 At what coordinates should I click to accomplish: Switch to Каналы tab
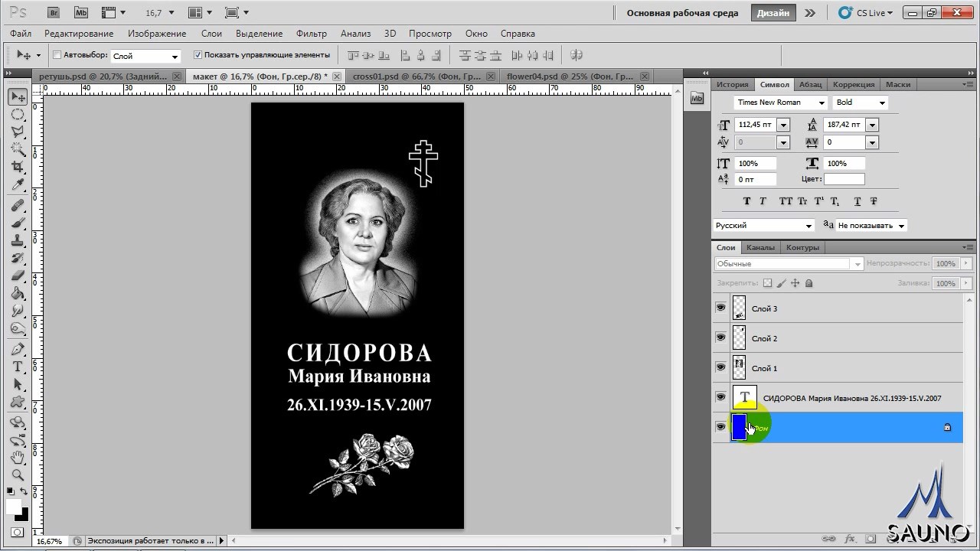point(760,247)
